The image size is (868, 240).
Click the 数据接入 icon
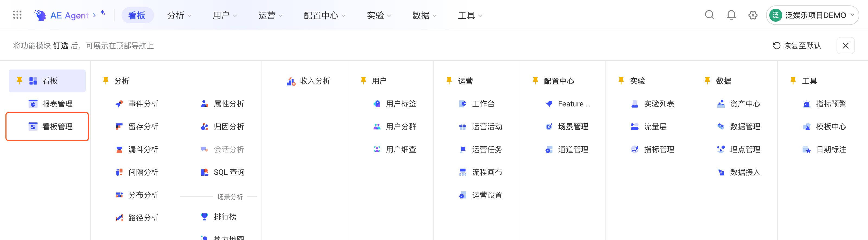point(721,172)
